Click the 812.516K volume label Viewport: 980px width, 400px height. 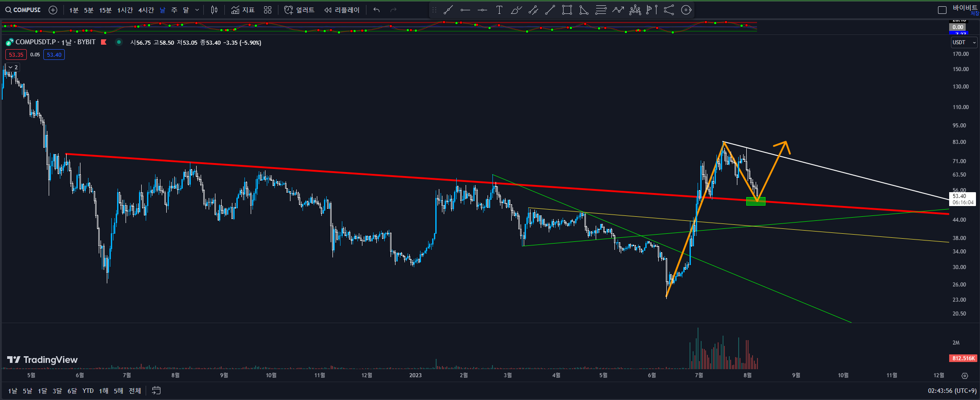[x=963, y=358]
